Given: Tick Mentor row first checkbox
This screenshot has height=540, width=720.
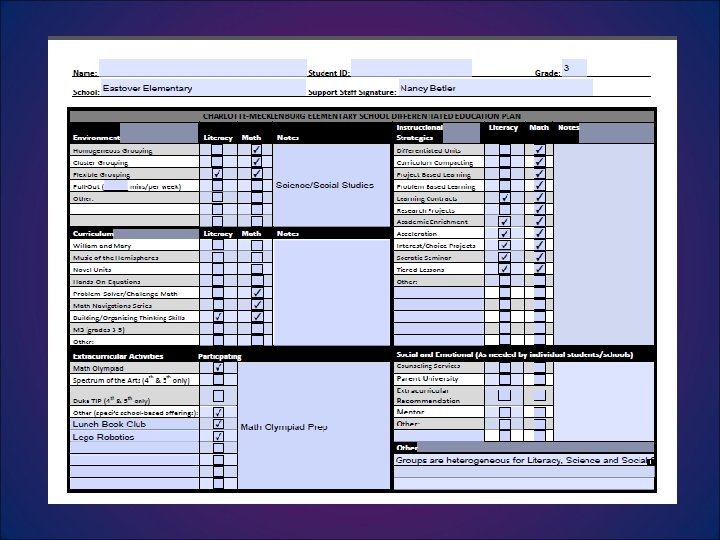Looking at the screenshot, I should click(505, 412).
